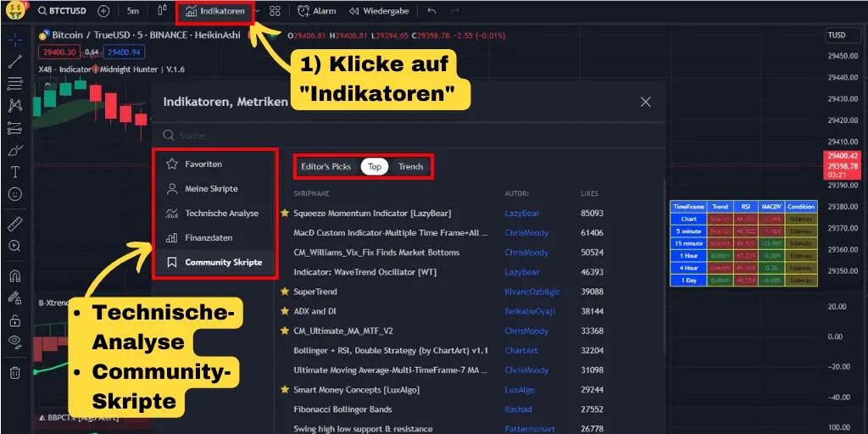Add Ultimate Moving Average-Multi-TimeFrame-7 MA script
Screen dimensions: 868x434
pyautogui.click(x=391, y=370)
